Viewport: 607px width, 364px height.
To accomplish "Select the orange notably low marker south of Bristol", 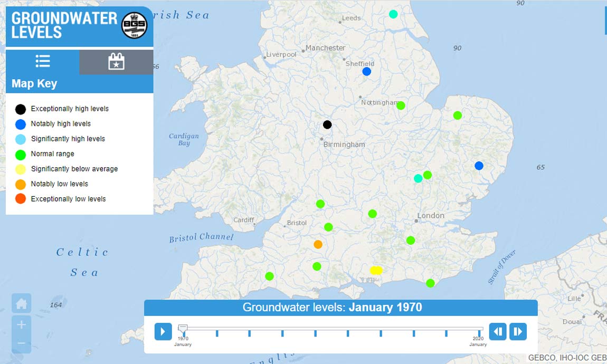I will pos(318,244).
